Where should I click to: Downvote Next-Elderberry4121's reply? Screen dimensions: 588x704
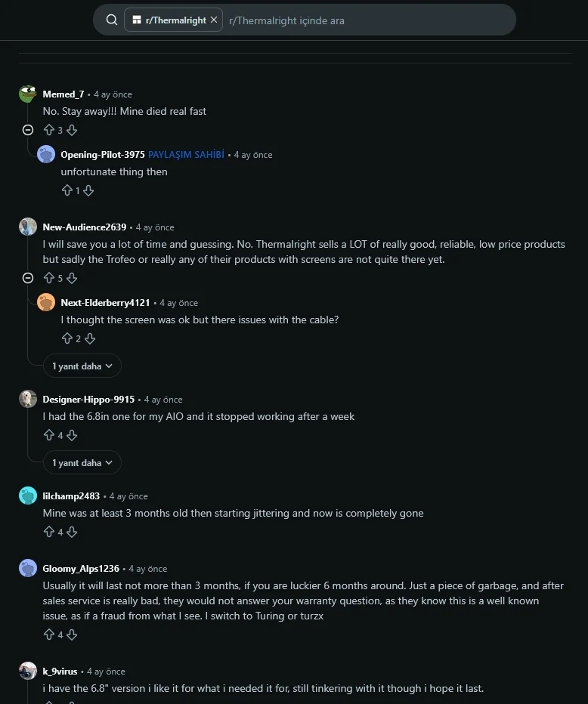[x=90, y=338]
